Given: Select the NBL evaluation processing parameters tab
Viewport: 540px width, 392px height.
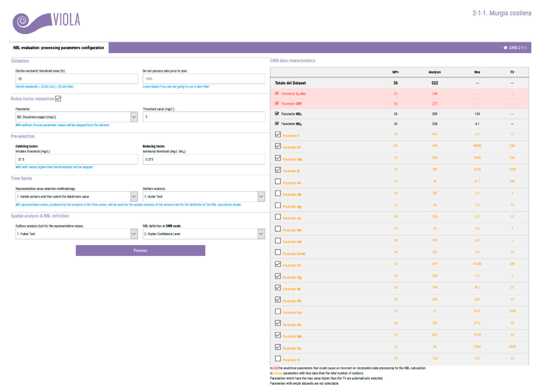Looking at the screenshot, I should coord(59,48).
